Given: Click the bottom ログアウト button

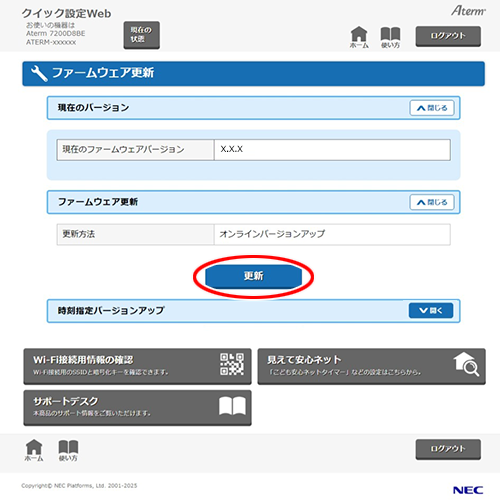Looking at the screenshot, I should tap(448, 449).
